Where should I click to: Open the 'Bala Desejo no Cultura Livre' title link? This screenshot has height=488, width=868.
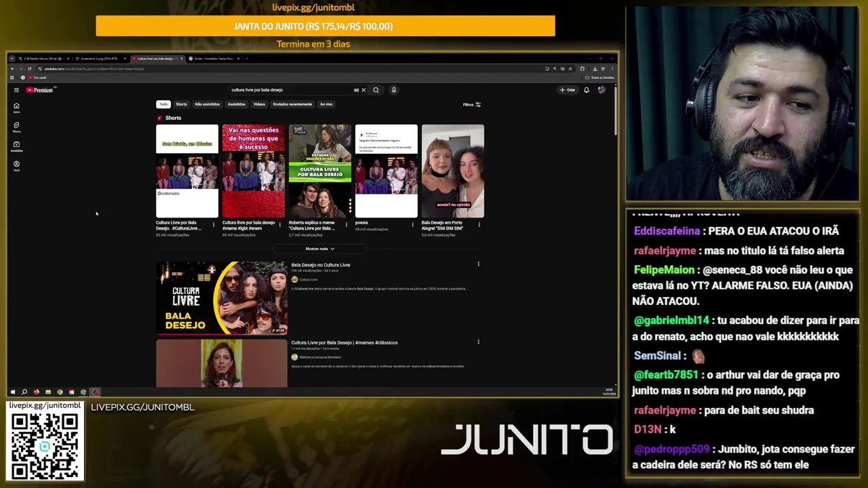pyautogui.click(x=321, y=265)
